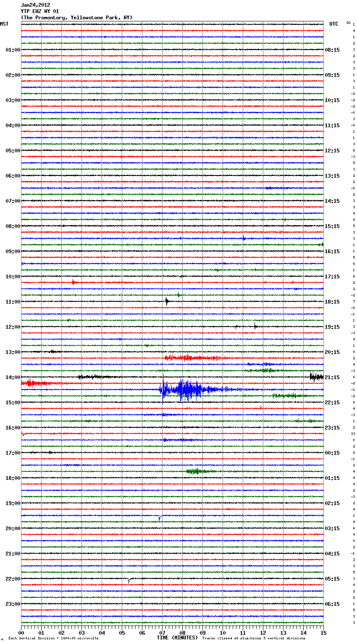Click the DC column header
The image size is (357, 644).
coord(349,23)
